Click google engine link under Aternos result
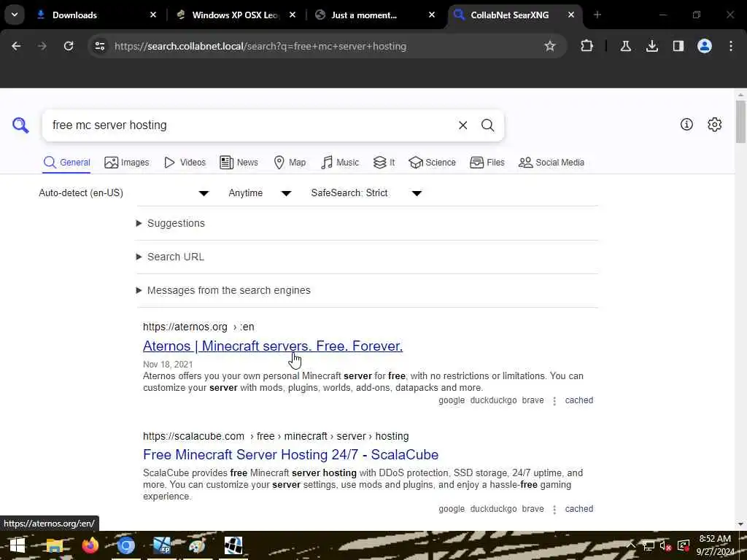The image size is (747, 560). point(452,400)
